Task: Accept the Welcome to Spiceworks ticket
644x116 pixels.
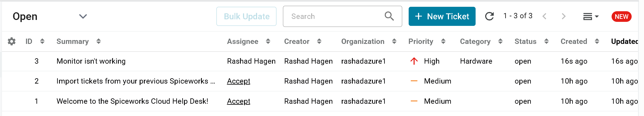Action: tap(238, 101)
